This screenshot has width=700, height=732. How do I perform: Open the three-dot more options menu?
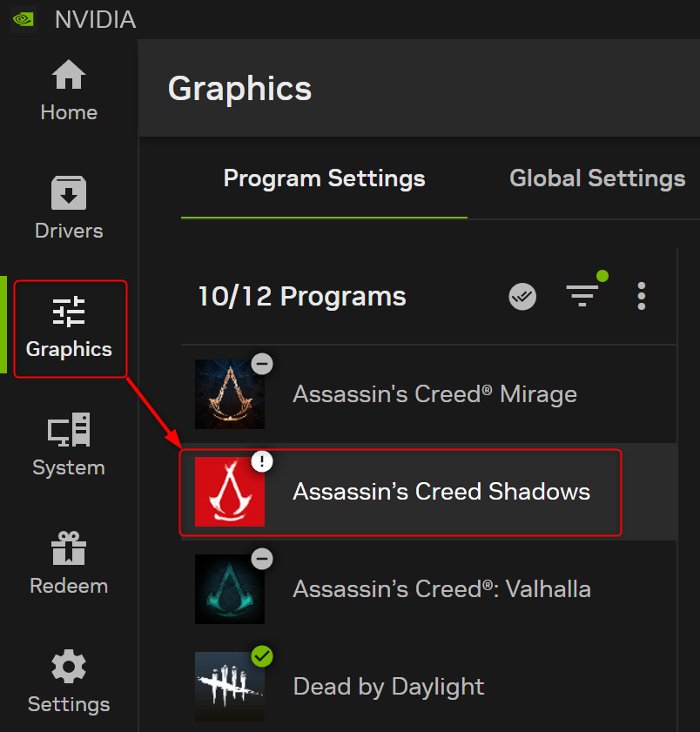[x=642, y=297]
